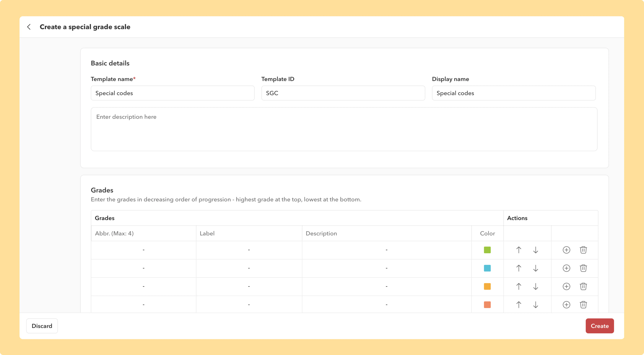The height and width of the screenshot is (355, 644).
Task: Click the "Create a special grade scale" title
Action: click(85, 27)
